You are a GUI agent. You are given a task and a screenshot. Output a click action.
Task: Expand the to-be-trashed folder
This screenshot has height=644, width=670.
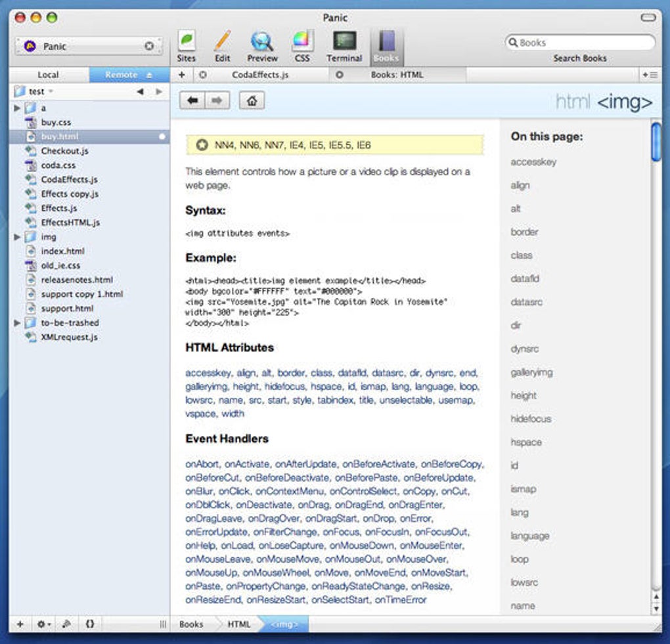tap(17, 323)
